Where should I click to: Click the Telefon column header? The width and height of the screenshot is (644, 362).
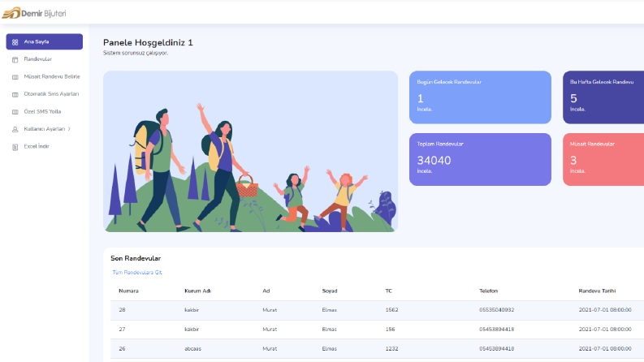(x=488, y=291)
